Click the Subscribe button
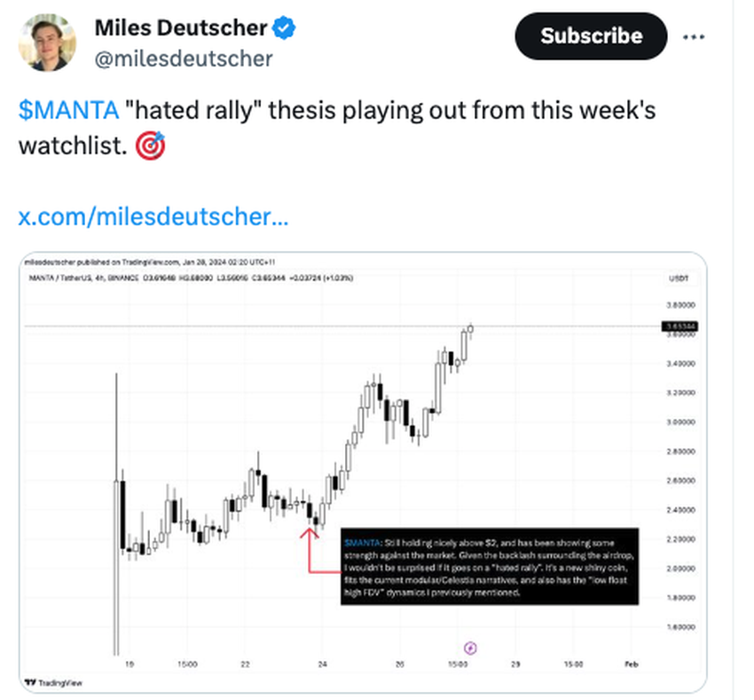Image resolution: width=754 pixels, height=700 pixels. coord(591,36)
